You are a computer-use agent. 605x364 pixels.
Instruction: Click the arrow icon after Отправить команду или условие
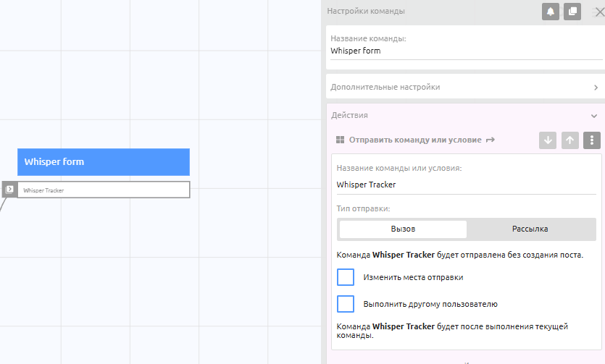[x=491, y=140]
